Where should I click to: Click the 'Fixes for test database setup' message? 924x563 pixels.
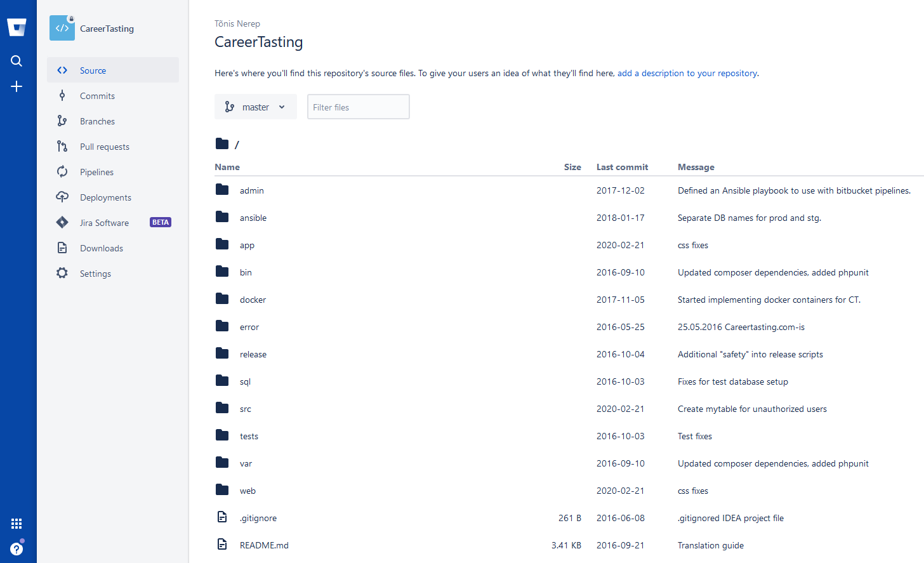[733, 381]
